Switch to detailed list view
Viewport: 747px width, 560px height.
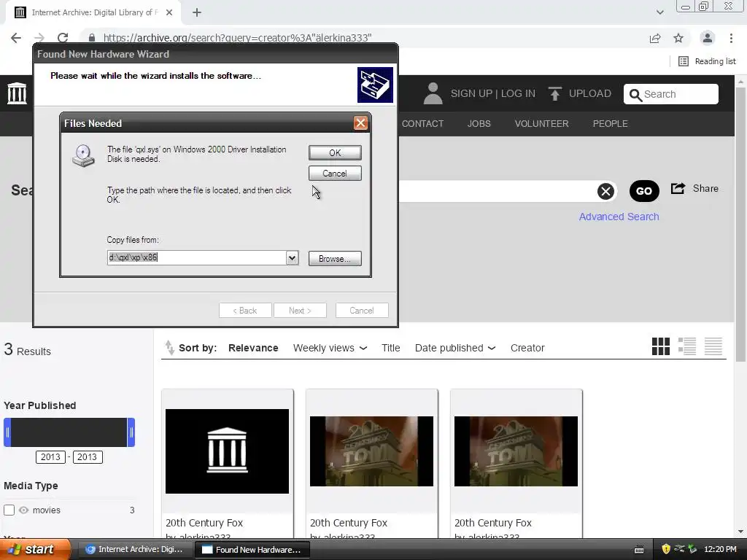(x=687, y=346)
